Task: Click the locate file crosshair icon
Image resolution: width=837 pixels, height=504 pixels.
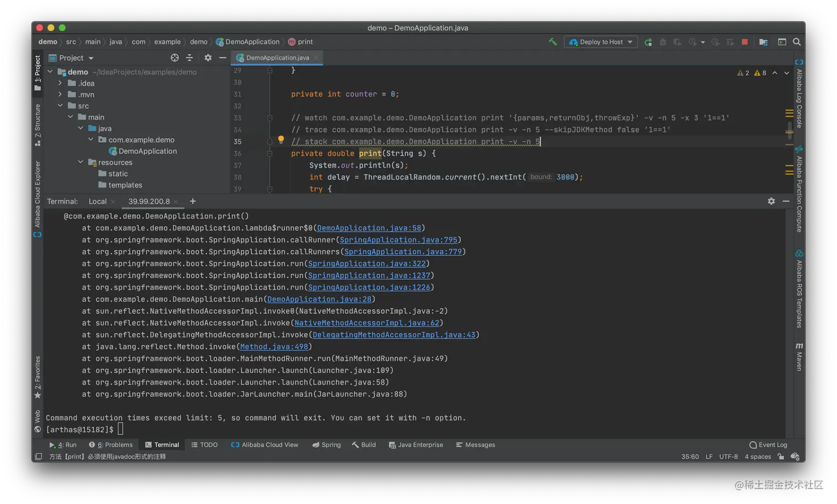Action: [174, 58]
